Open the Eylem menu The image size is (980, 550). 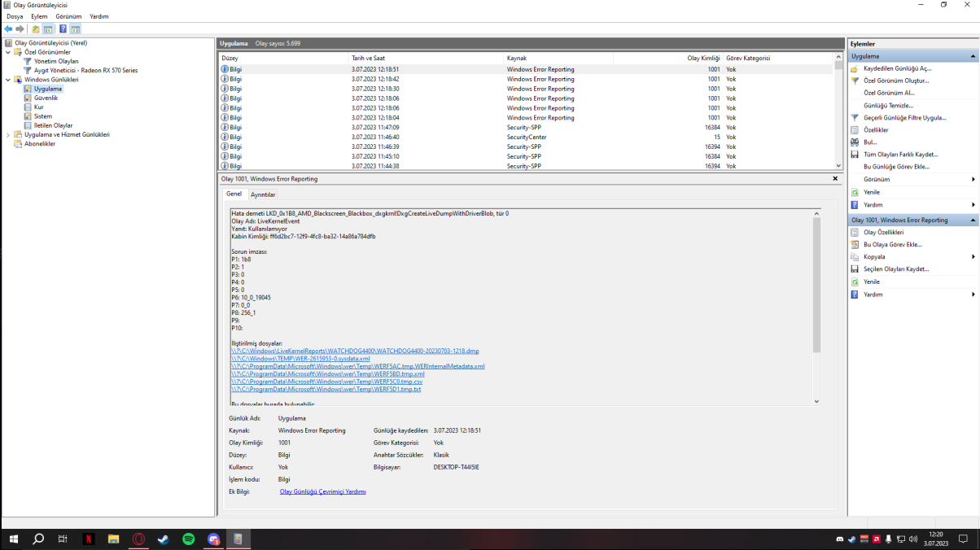(39, 16)
